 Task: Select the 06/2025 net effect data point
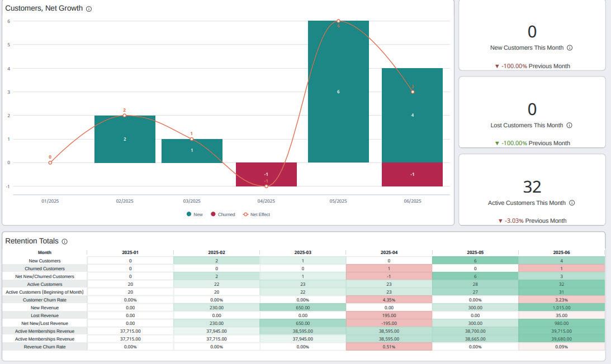412,92
